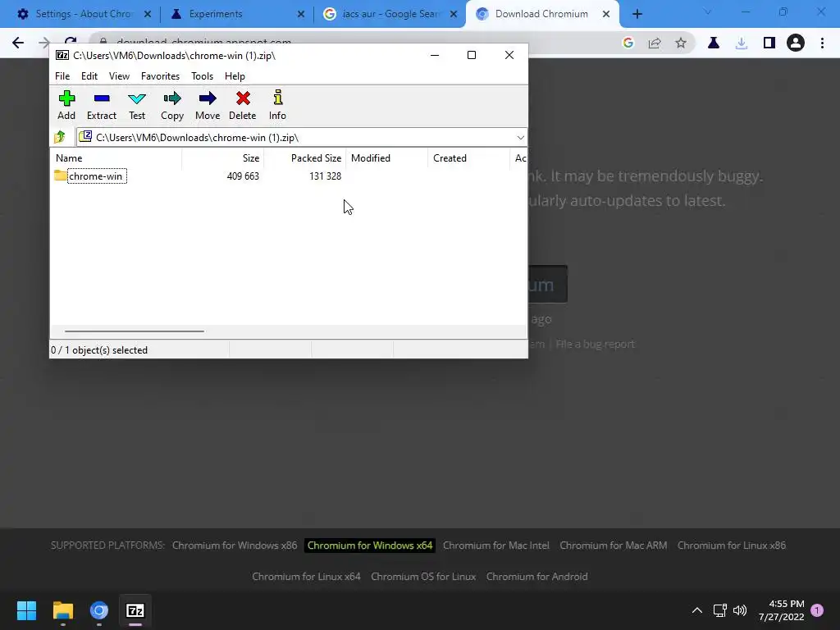Toggle the Chrome side panel icon
Viewport: 840px width, 630px height.
[769, 43]
